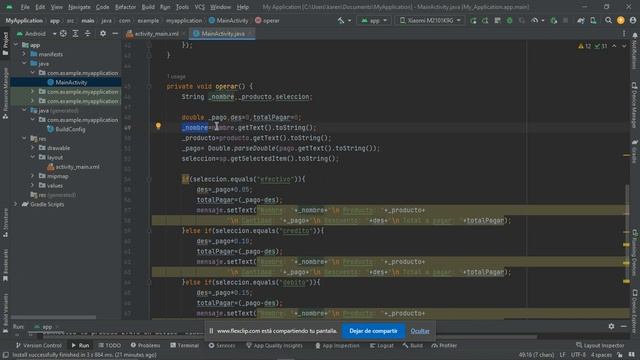
Task: Open the Device Manager phone icon in toolbar
Action: click(x=593, y=20)
